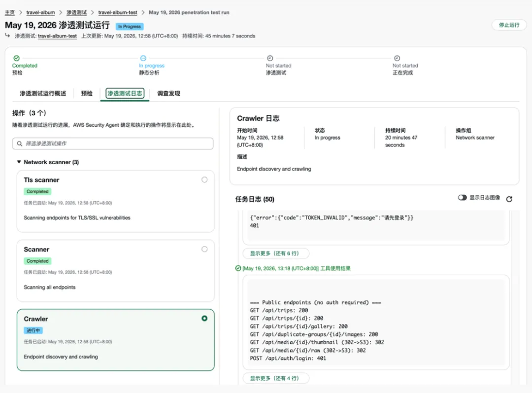
Task: Click the refresh task log icon
Action: coord(509,199)
